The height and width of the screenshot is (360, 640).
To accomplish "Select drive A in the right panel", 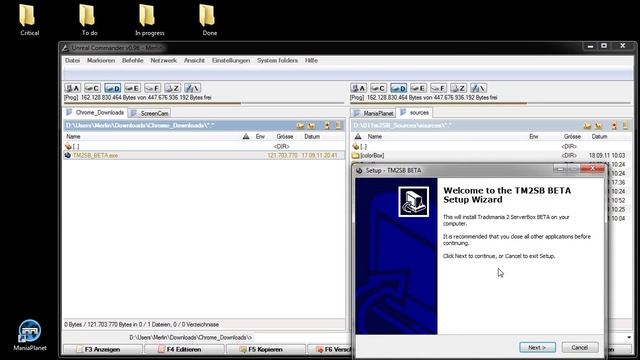I will (358, 88).
